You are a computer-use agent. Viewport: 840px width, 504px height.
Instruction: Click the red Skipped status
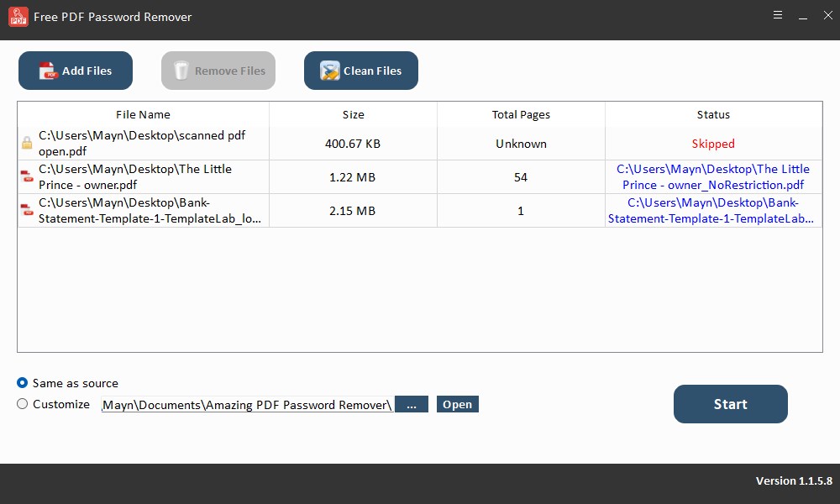(x=713, y=144)
